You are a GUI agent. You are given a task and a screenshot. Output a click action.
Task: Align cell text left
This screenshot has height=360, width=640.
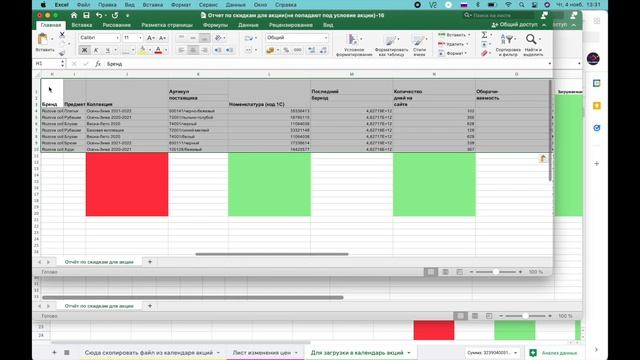(181, 50)
